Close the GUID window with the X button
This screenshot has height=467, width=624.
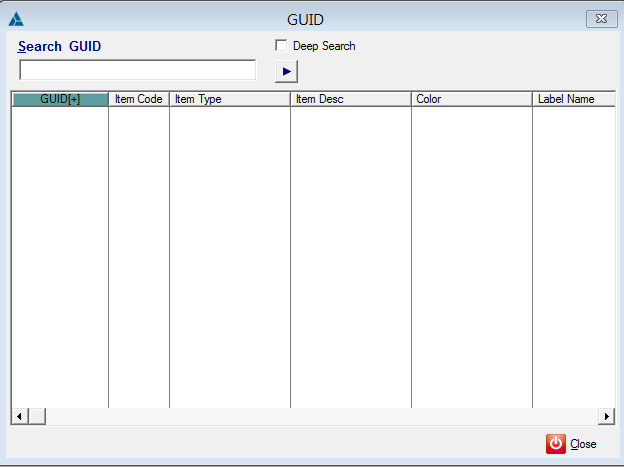click(600, 19)
